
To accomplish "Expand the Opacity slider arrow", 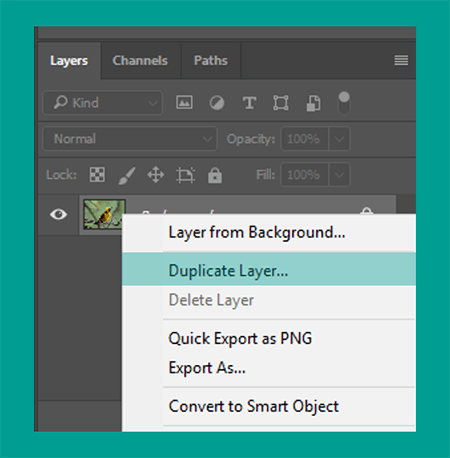I will [339, 139].
